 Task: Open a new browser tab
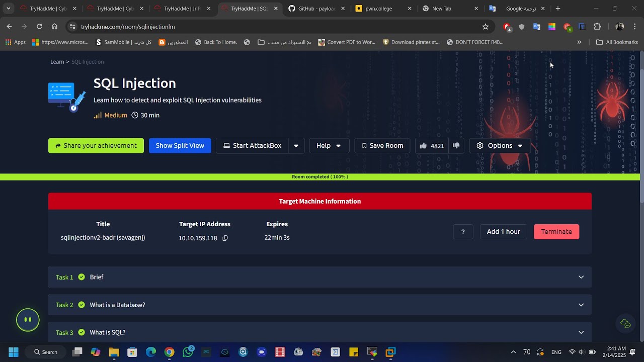[557, 9]
